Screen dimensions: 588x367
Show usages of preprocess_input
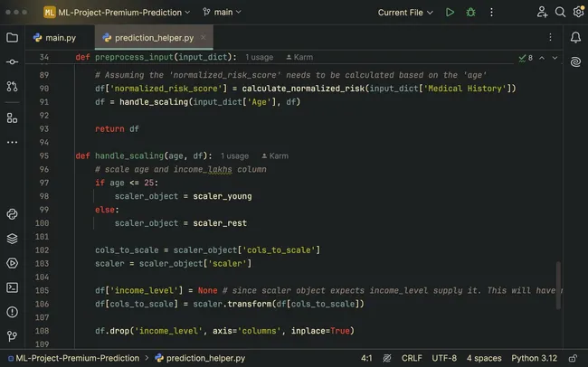pyautogui.click(x=259, y=57)
